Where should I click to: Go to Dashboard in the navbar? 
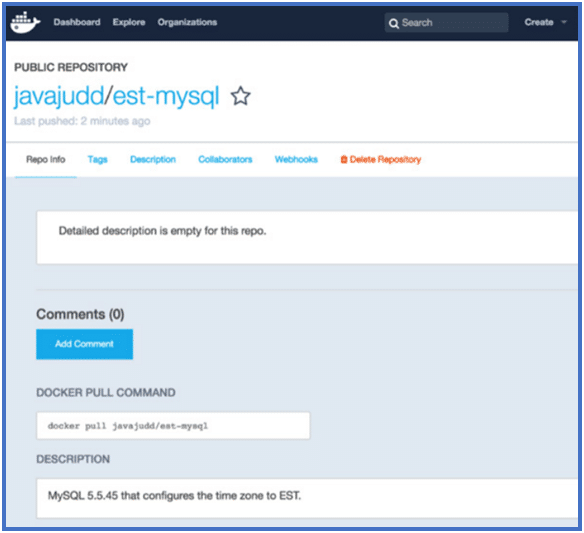click(77, 22)
